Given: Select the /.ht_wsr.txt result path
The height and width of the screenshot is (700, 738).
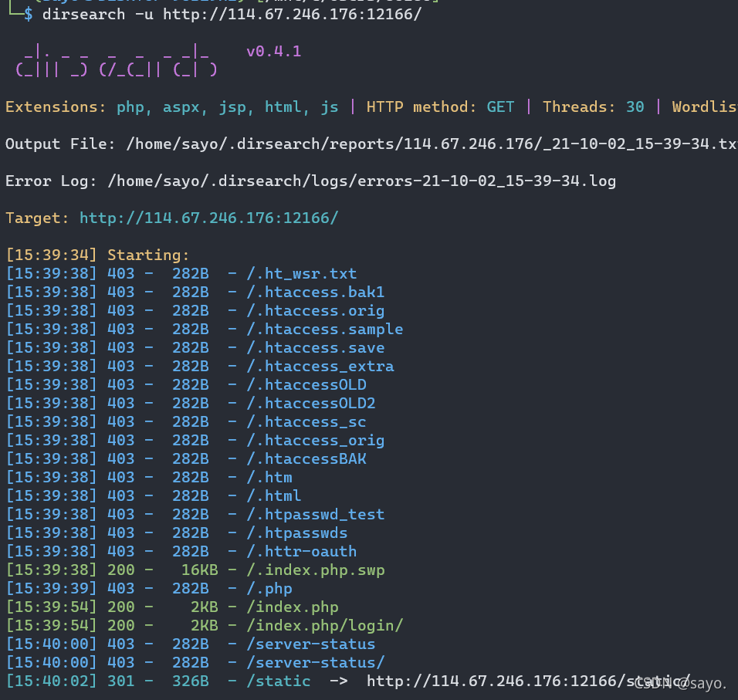Looking at the screenshot, I should click(x=302, y=274).
